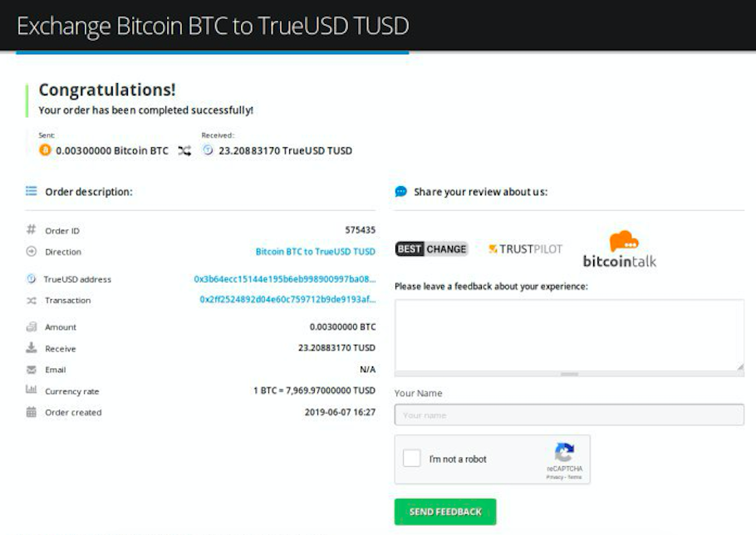Viewport: 756px width, 535px height.
Task: Open the bitcointalk review logo
Action: pyautogui.click(x=619, y=249)
